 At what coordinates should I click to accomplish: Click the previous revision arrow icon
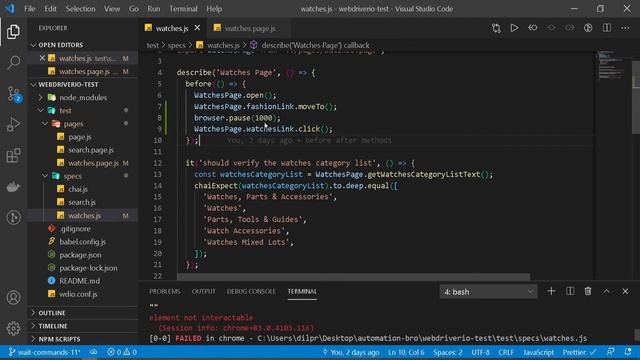click(x=533, y=28)
